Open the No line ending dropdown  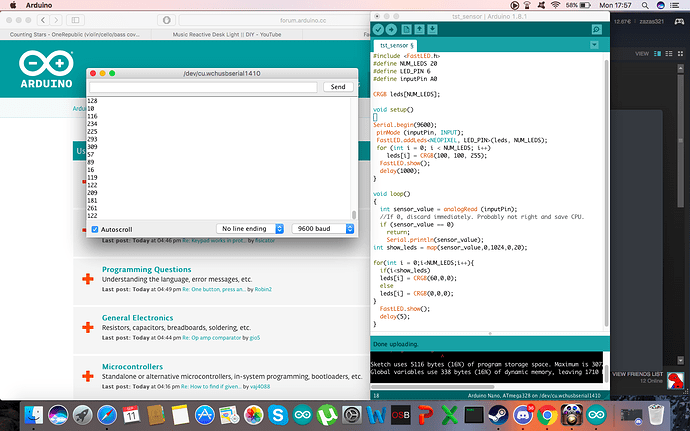coord(250,228)
